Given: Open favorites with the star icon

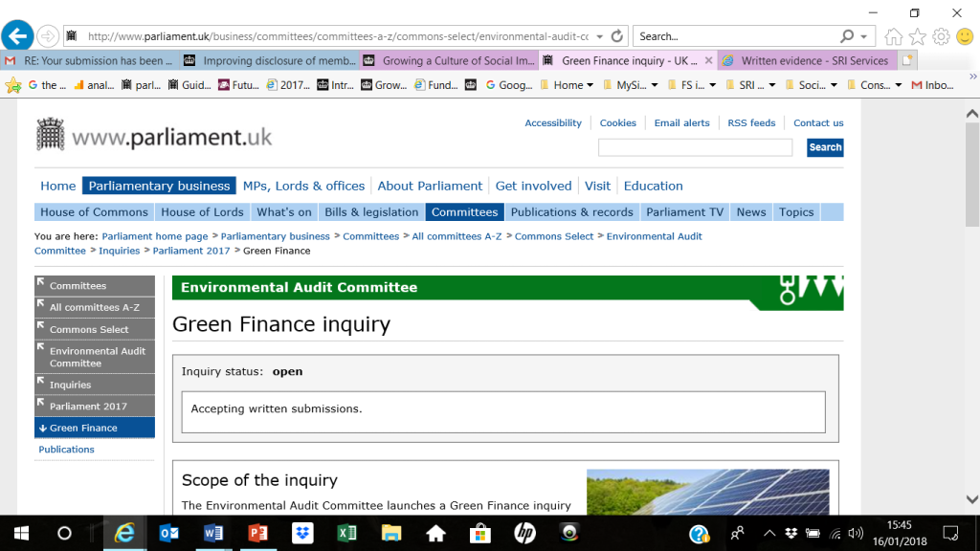Looking at the screenshot, I should click(x=916, y=35).
